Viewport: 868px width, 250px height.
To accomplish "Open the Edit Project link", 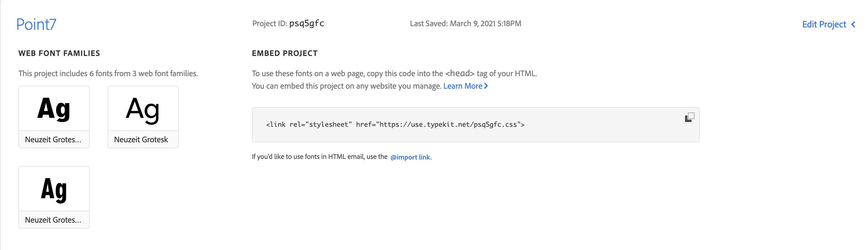I will coord(824,24).
